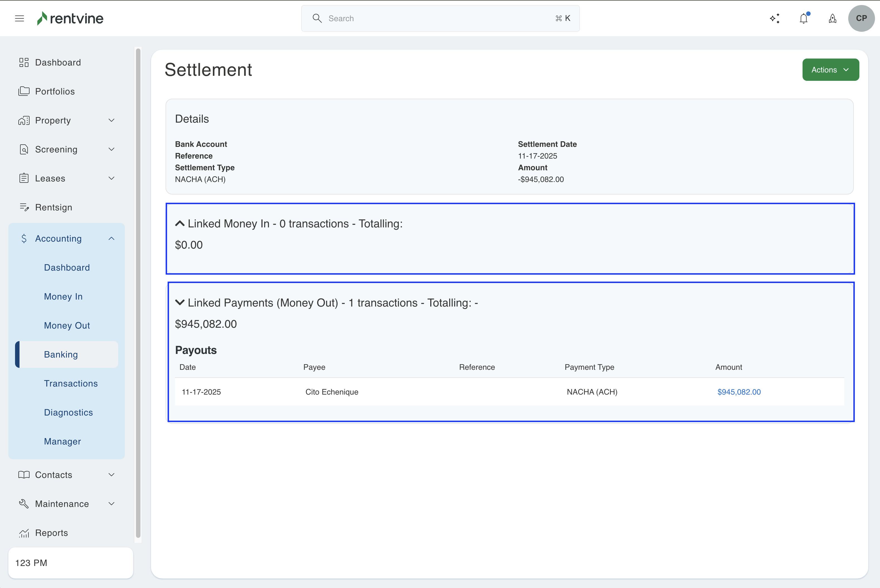
Task: Open Transactions under Accounting
Action: (x=71, y=383)
